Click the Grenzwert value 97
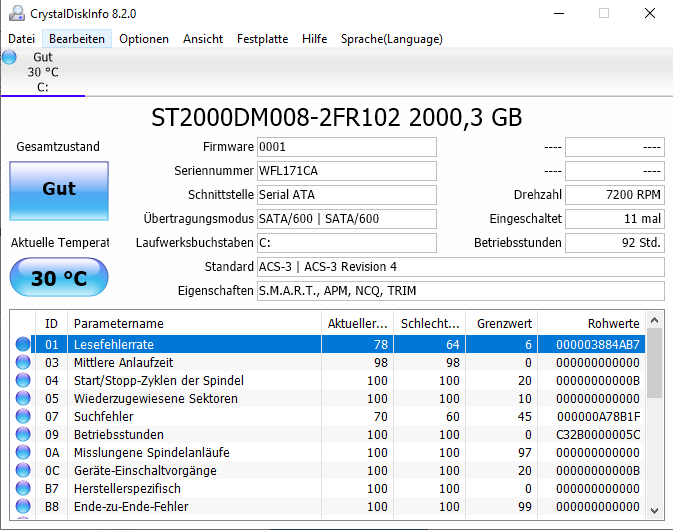This screenshot has height=530, width=673. [x=524, y=453]
